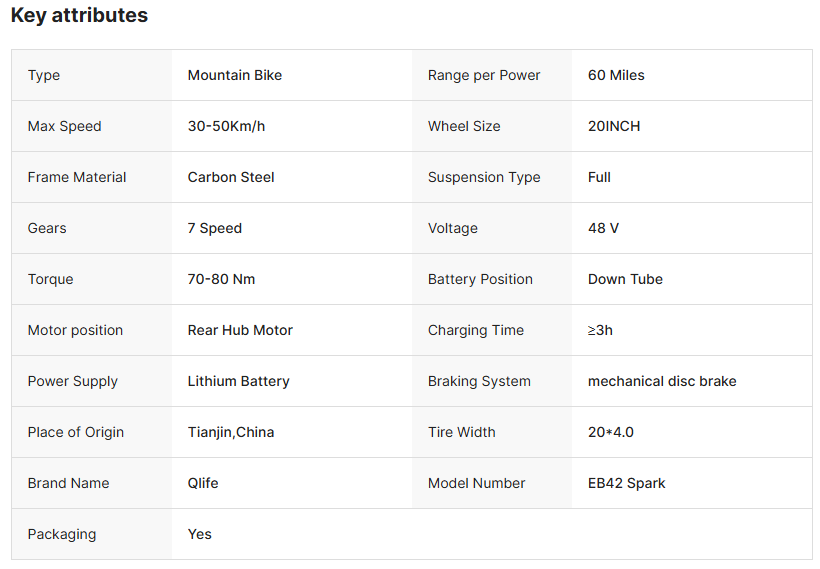This screenshot has width=820, height=569.
Task: Select the Qlife brand name value
Action: 203,483
